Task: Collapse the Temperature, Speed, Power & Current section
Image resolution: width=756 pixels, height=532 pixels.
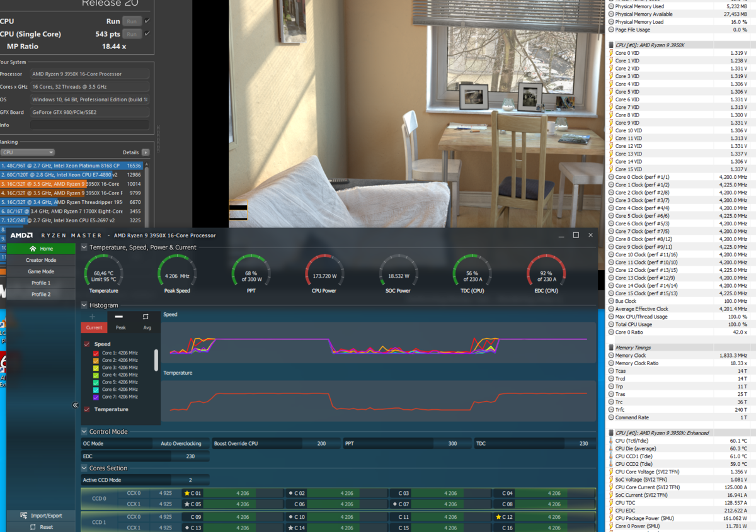Action: pyautogui.click(x=84, y=247)
